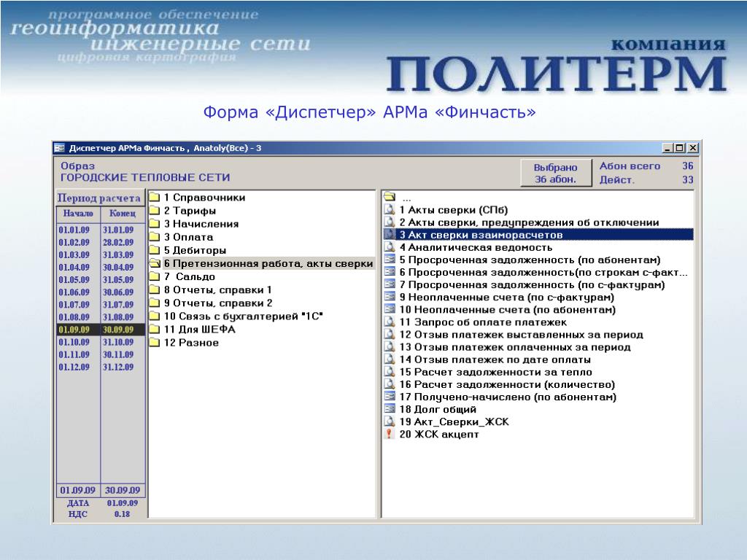747x560 pixels.
Task: Click folder icon beside 2 Тарифы
Action: pos(155,211)
